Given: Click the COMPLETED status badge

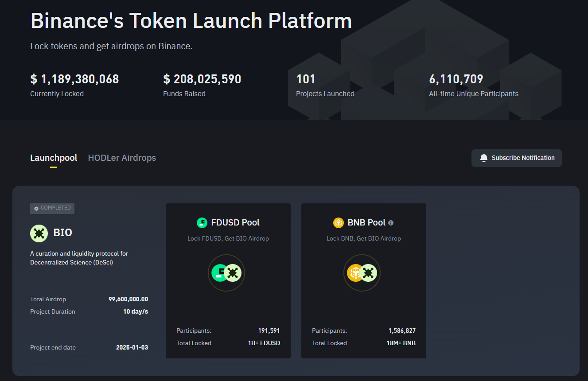Looking at the screenshot, I should tap(52, 208).
